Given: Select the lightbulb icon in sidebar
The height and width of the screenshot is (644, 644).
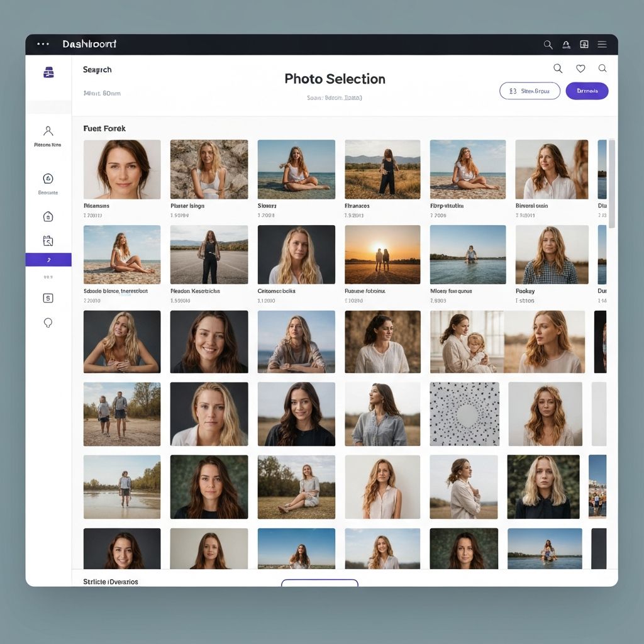Looking at the screenshot, I should (48, 323).
